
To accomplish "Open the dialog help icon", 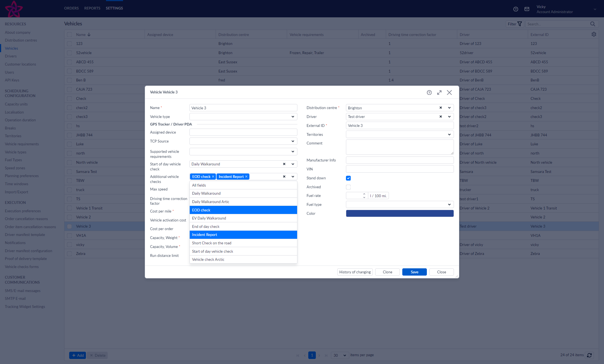I will tap(429, 93).
